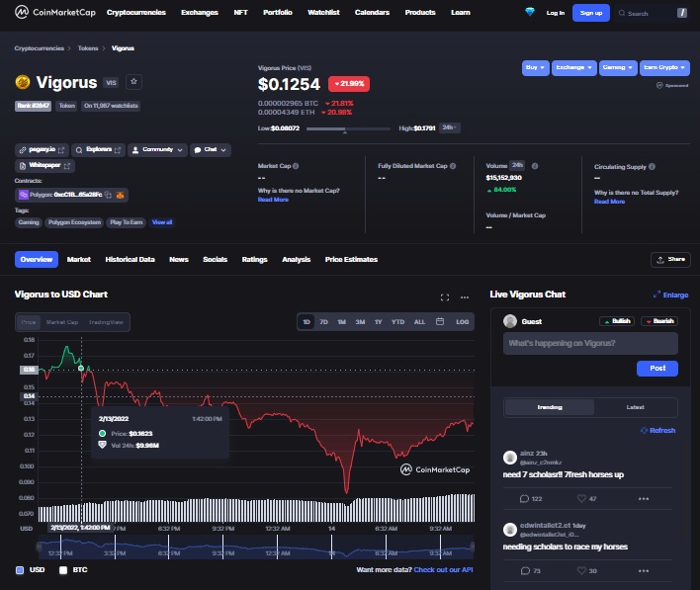
Task: Open the Cryptocurrencies menu
Action: pos(136,13)
